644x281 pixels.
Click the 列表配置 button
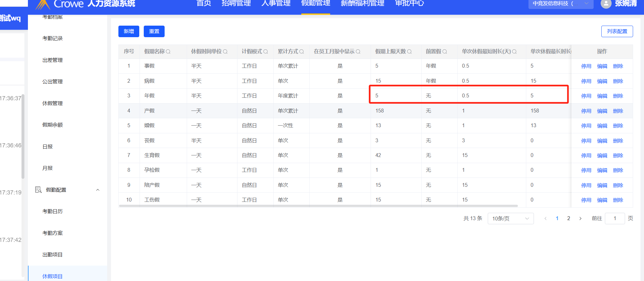click(617, 31)
